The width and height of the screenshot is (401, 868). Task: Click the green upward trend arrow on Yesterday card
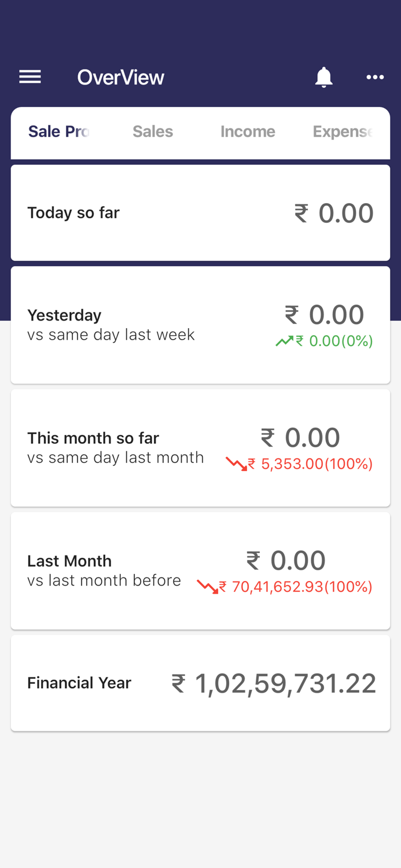282,341
